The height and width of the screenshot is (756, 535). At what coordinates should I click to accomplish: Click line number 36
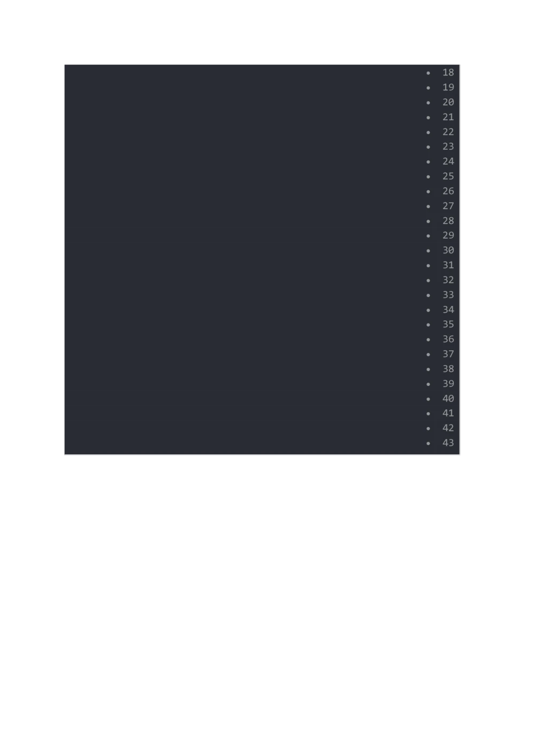pos(448,339)
